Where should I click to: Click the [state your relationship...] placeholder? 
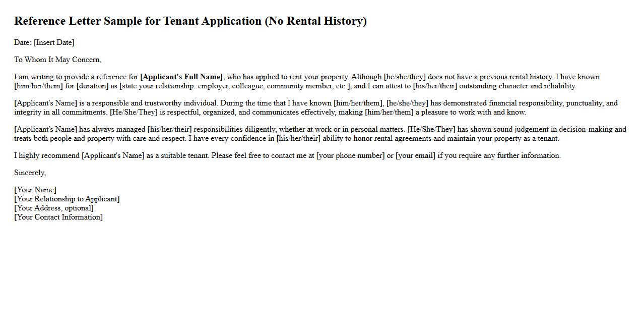tap(235, 86)
